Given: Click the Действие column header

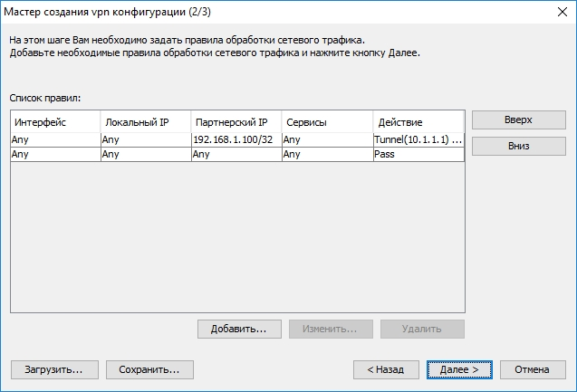Looking at the screenshot, I should [x=418, y=122].
